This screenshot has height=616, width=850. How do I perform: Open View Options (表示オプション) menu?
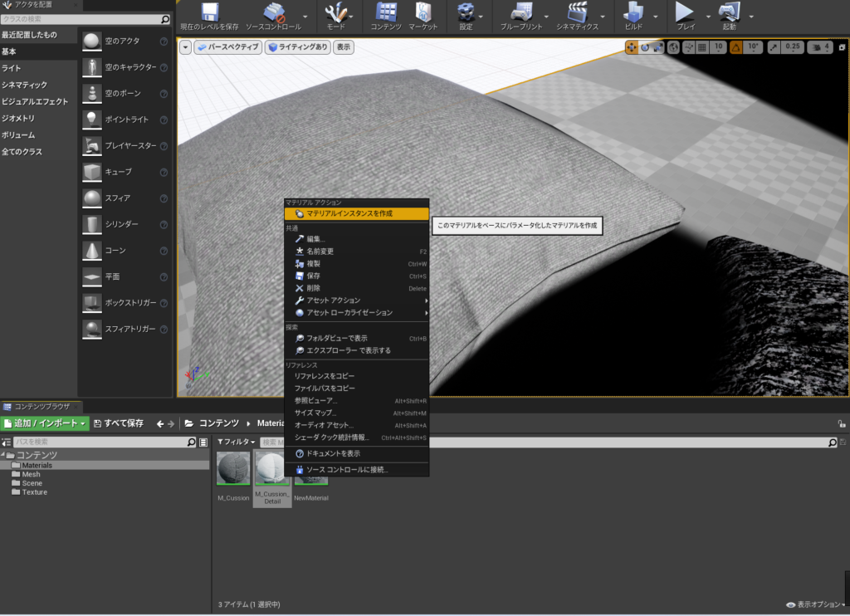[816, 604]
